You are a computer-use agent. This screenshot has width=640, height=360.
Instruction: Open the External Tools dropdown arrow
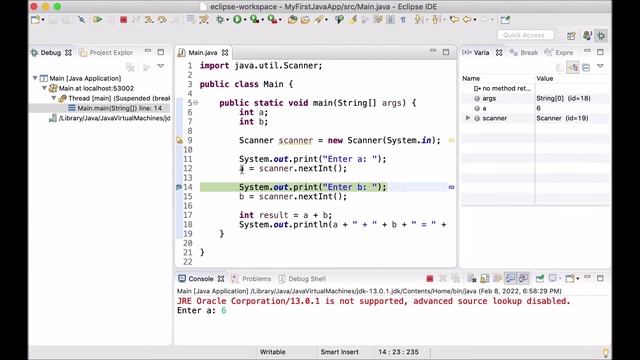pyautogui.click(x=280, y=20)
